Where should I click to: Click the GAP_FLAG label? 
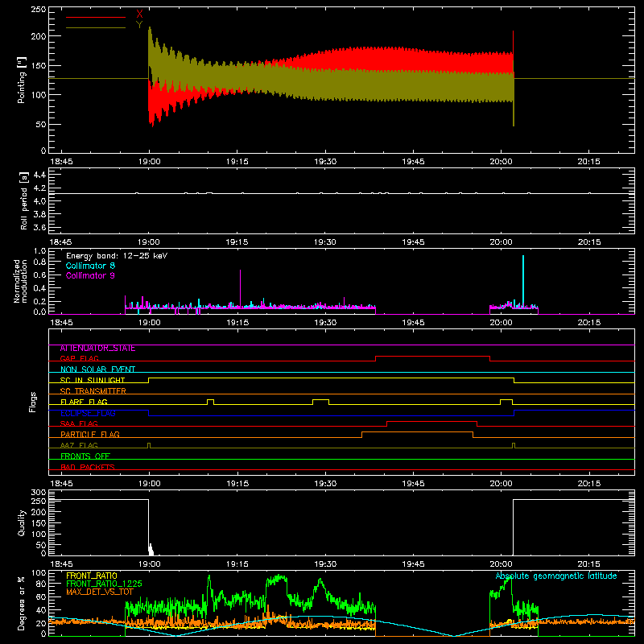79,359
